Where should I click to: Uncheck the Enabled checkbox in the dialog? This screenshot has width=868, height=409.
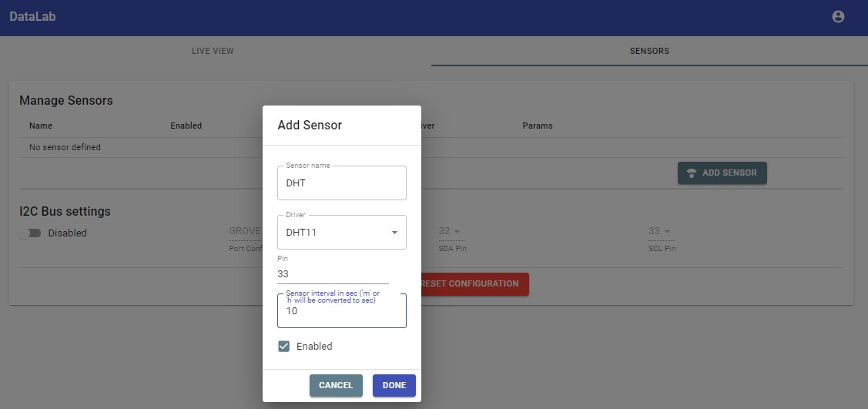click(x=284, y=347)
